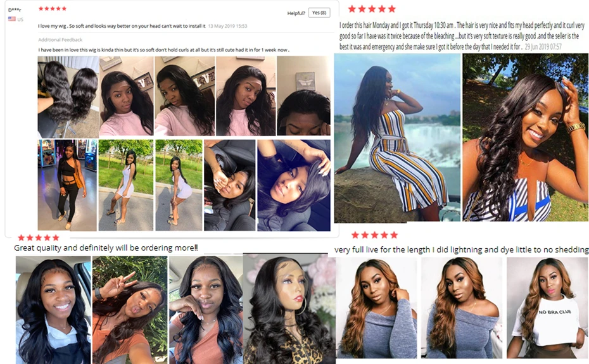Click the "Yes (8)" helpful button
The image size is (589, 364).
pos(319,13)
